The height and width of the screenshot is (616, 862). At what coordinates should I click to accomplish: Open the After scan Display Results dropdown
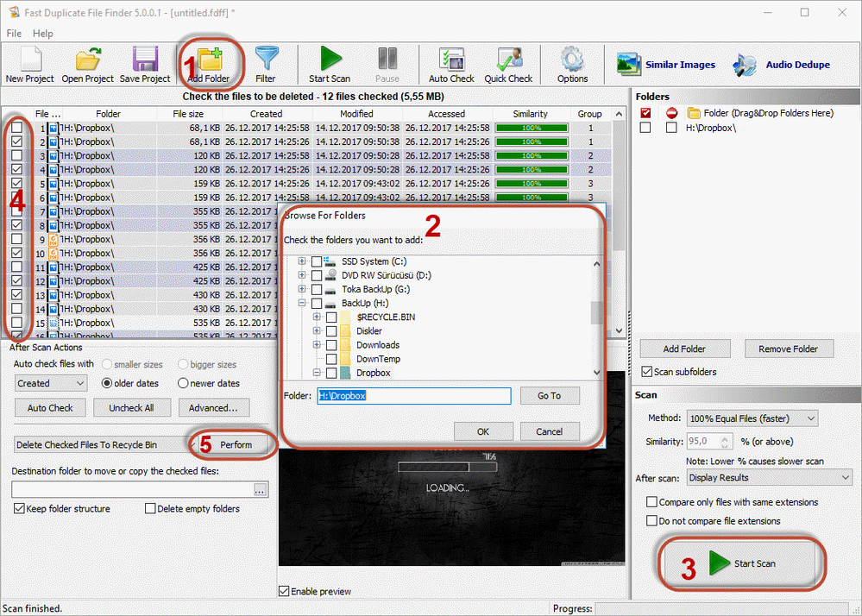coord(770,478)
